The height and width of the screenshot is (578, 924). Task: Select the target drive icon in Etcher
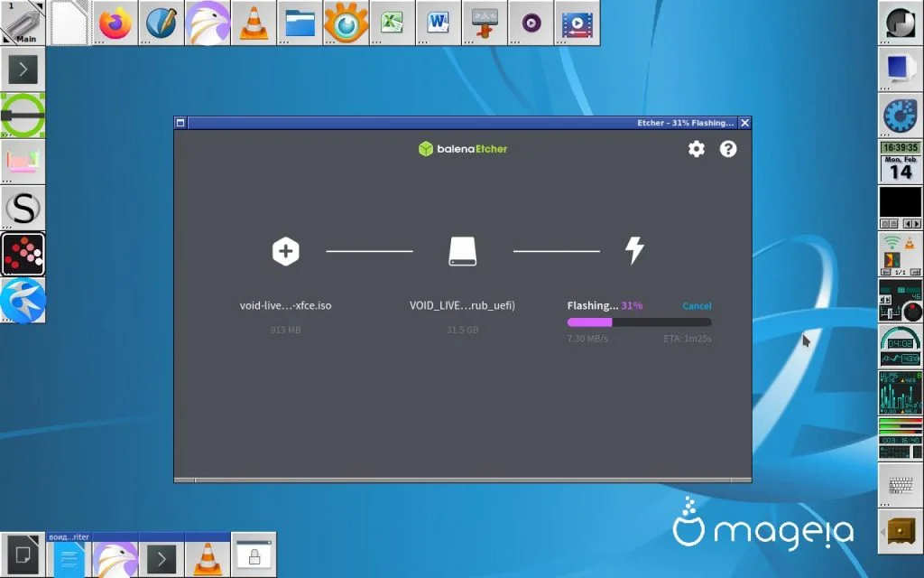tap(462, 251)
